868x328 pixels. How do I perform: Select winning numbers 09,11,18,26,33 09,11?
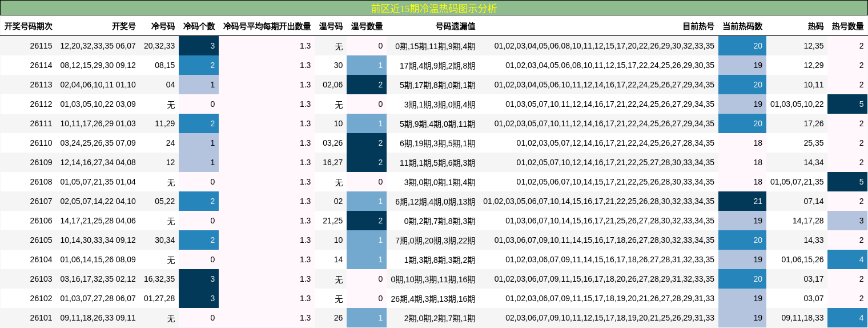(98, 318)
